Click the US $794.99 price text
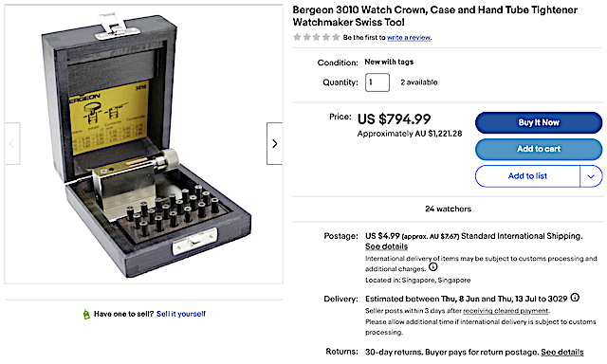The height and width of the screenshot is (364, 607). coord(394,119)
